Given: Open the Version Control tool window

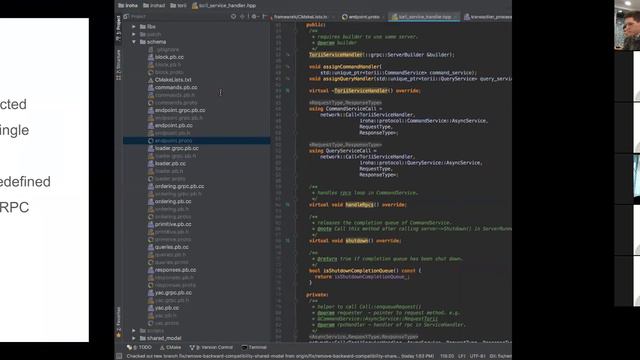Looking at the screenshot, I should (211, 347).
